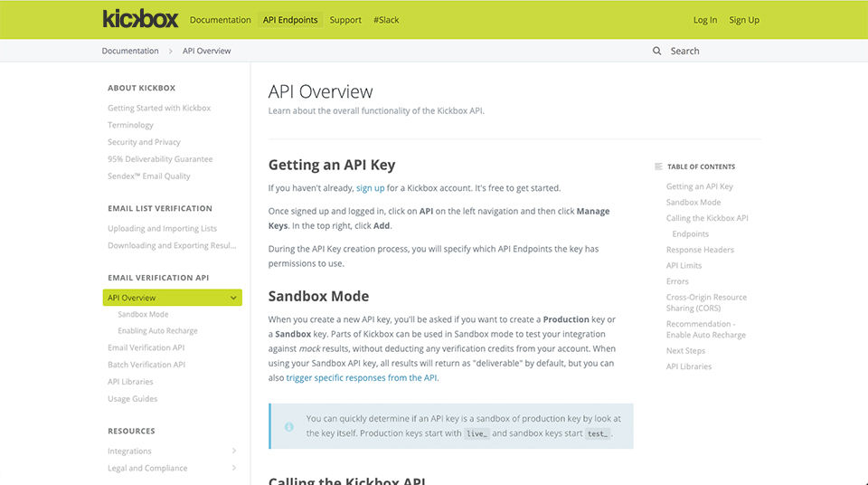Jump to Sandbox Mode in table of contents
The image size is (868, 485).
click(693, 203)
